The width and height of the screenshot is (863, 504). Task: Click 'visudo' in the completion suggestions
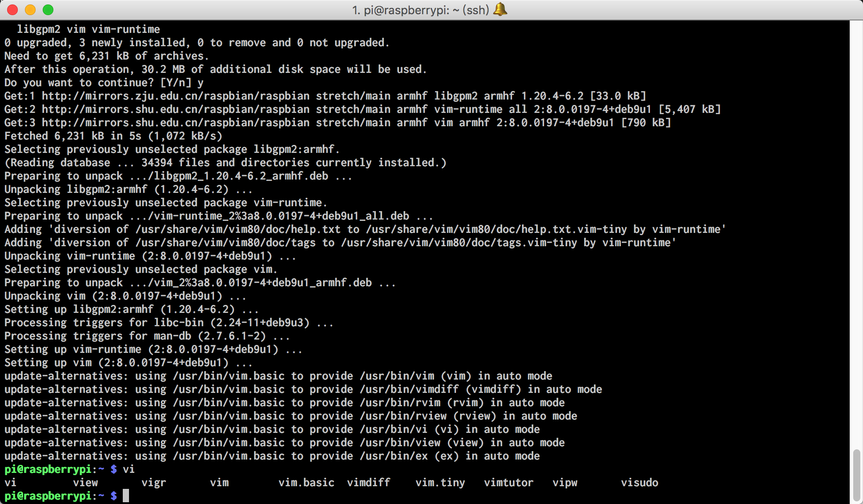(639, 483)
